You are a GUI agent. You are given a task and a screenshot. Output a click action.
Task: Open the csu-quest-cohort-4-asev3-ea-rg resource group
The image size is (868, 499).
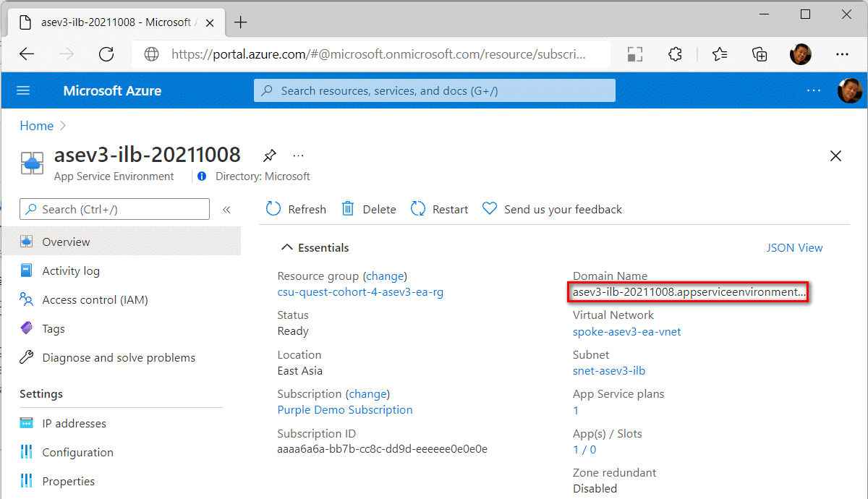(x=360, y=292)
